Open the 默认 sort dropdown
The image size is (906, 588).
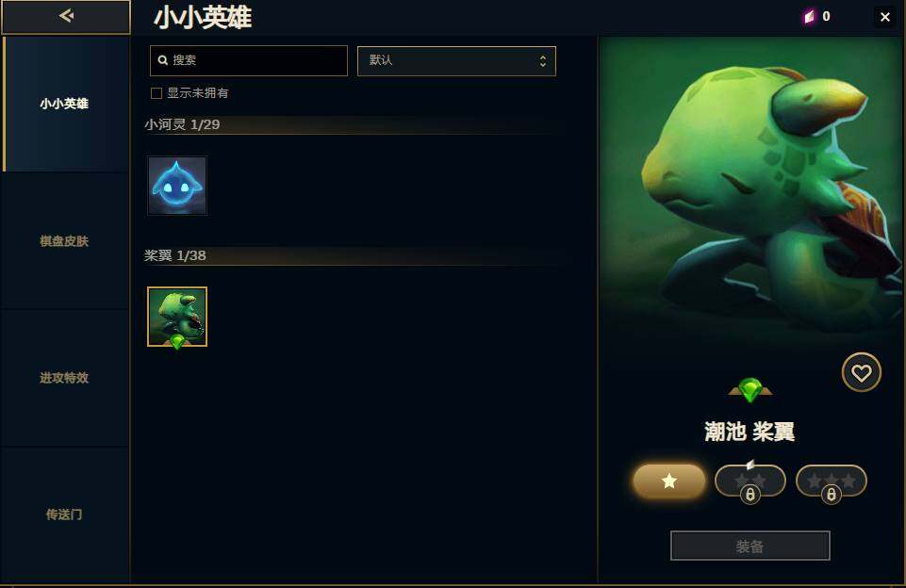coord(456,61)
